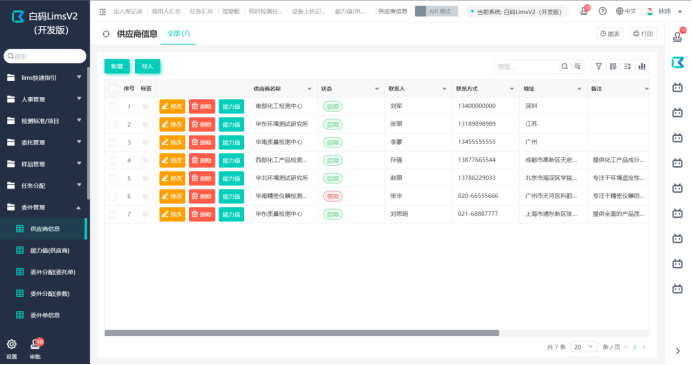The width and height of the screenshot is (692, 365).
Task: Select the 全部 (7) tab
Action: pos(178,34)
